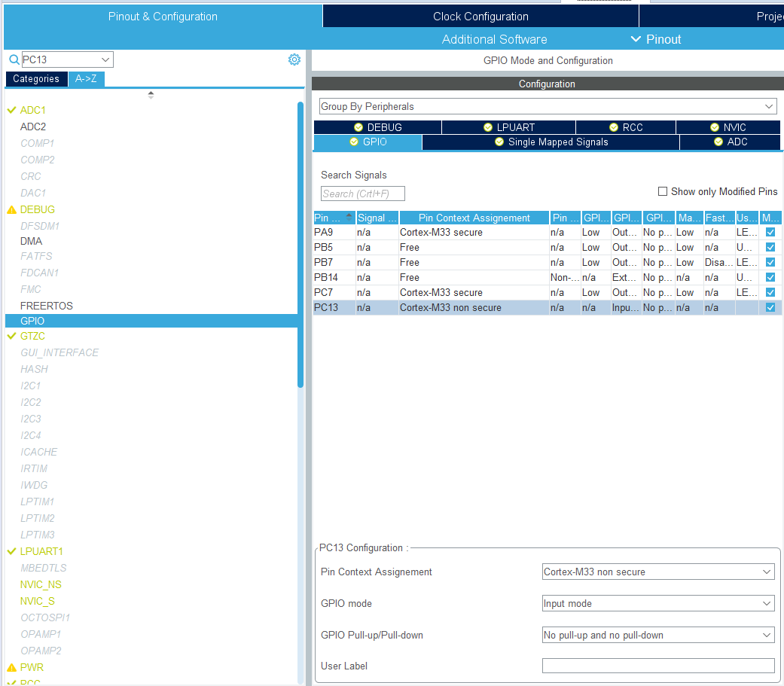Enable the Show only Modified Pins checkbox
Screen dimensions: 784x686
point(663,191)
